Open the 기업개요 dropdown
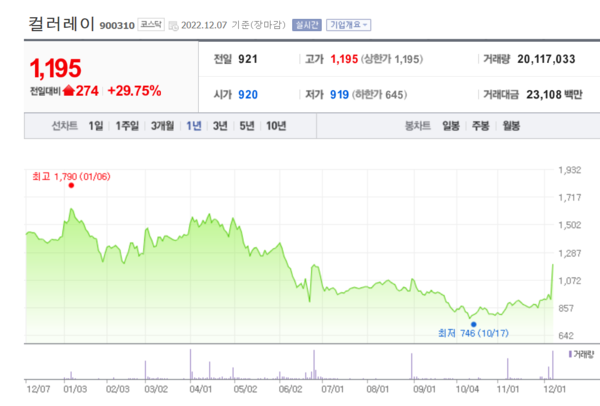Image resolution: width=600 pixels, height=406 pixels. [x=349, y=25]
